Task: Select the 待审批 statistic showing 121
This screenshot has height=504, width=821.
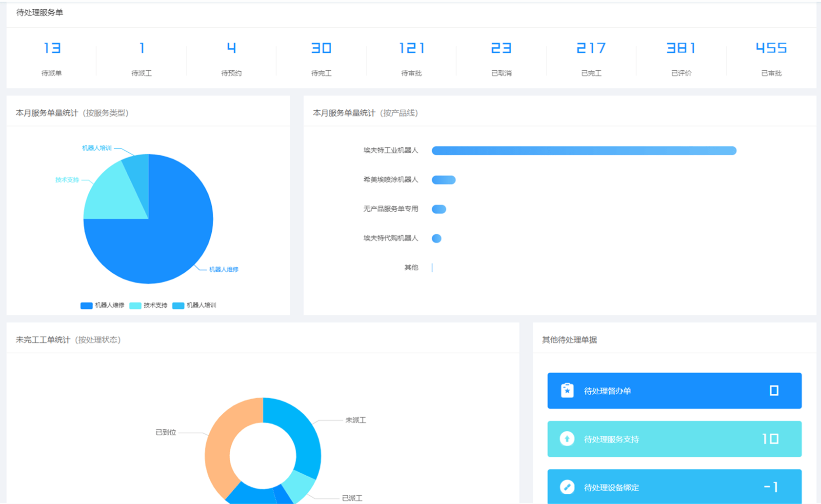Action: tap(411, 48)
